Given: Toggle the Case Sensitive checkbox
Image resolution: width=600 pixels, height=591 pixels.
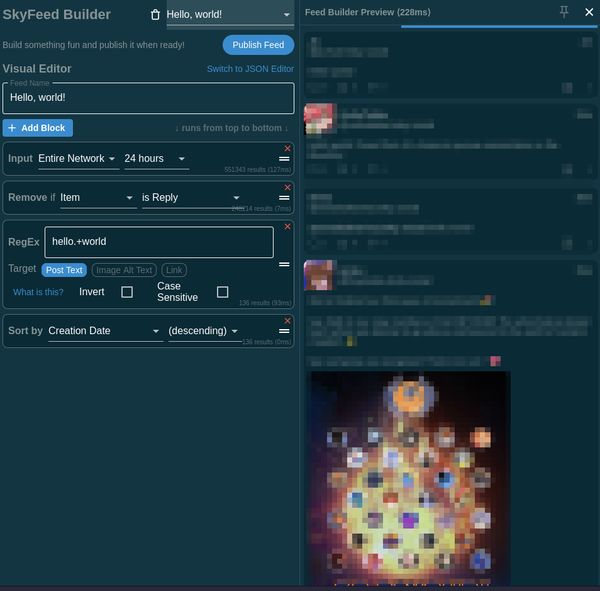Looking at the screenshot, I should [222, 292].
